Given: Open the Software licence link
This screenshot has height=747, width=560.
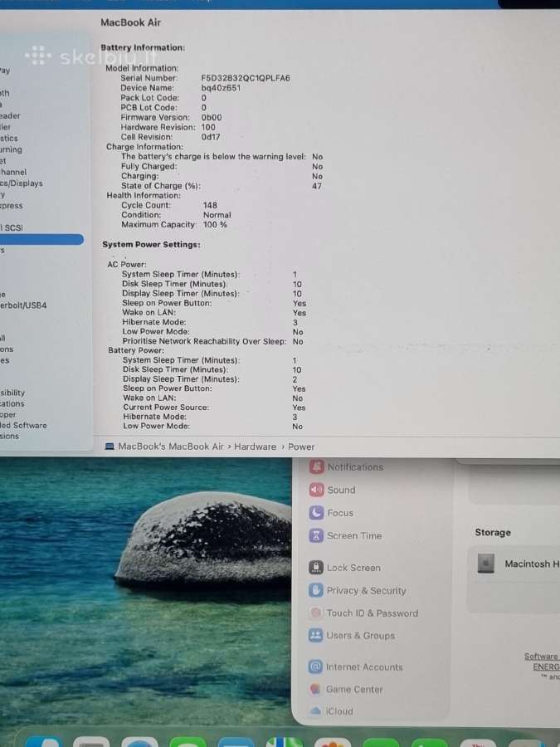Looking at the screenshot, I should pos(542,656).
